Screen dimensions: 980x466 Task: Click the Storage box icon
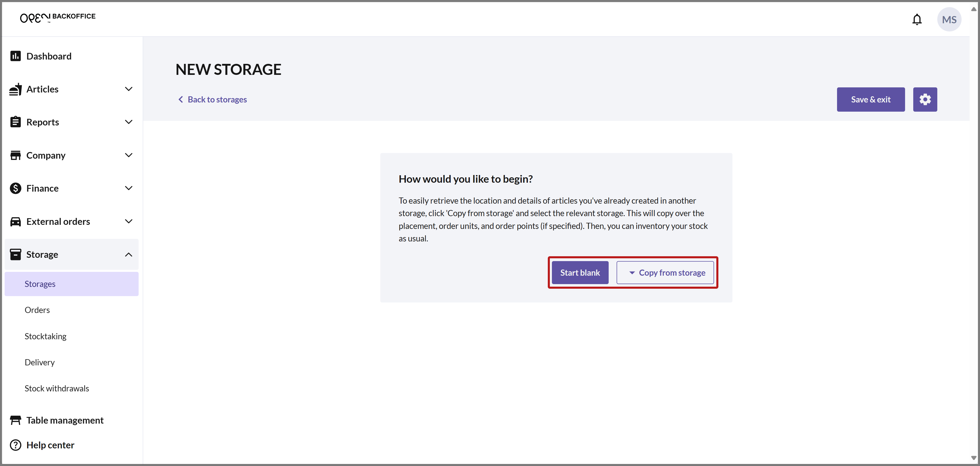click(x=15, y=254)
